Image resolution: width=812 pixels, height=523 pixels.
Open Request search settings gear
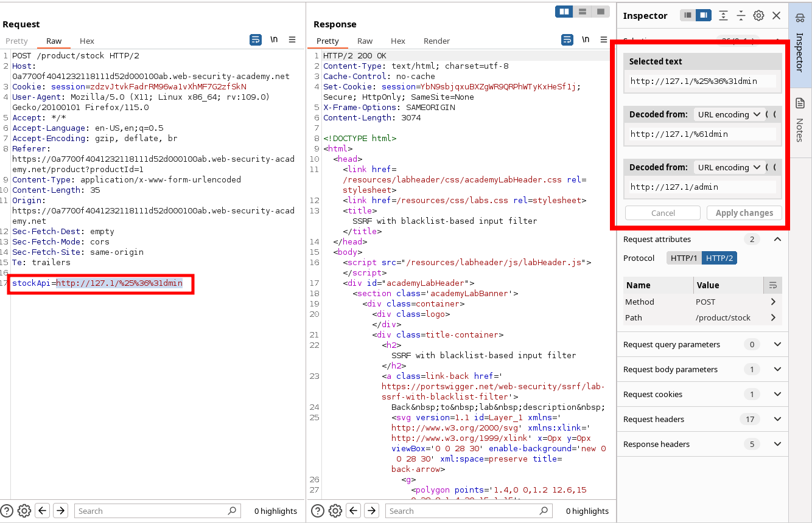click(x=24, y=511)
